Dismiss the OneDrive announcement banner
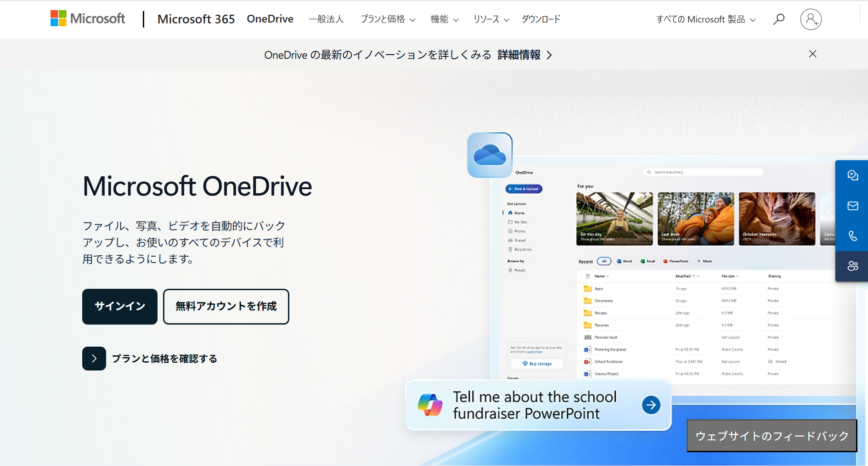This screenshot has width=868, height=466. [812, 54]
